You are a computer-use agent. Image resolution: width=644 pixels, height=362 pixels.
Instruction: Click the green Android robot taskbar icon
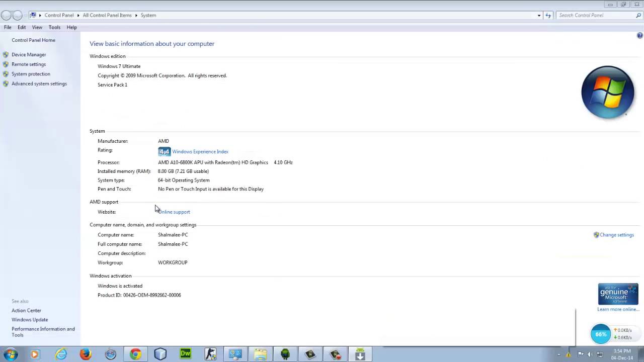coord(285,354)
